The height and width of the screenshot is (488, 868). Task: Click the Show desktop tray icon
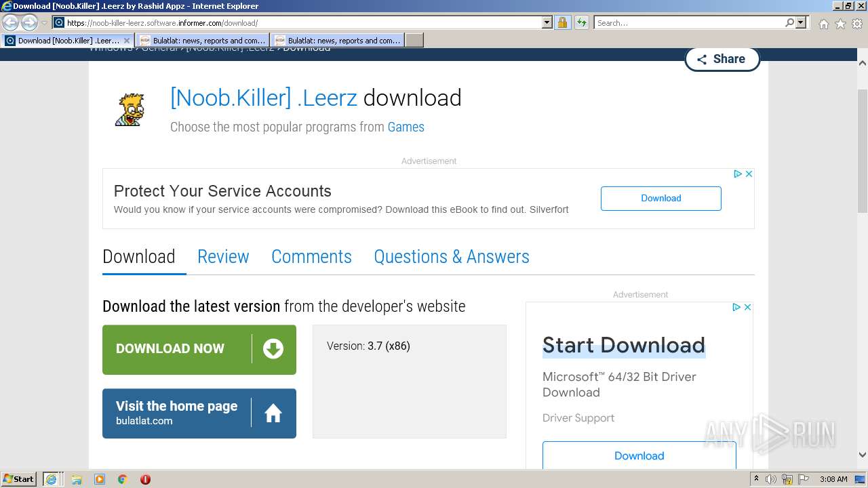pos(860,479)
